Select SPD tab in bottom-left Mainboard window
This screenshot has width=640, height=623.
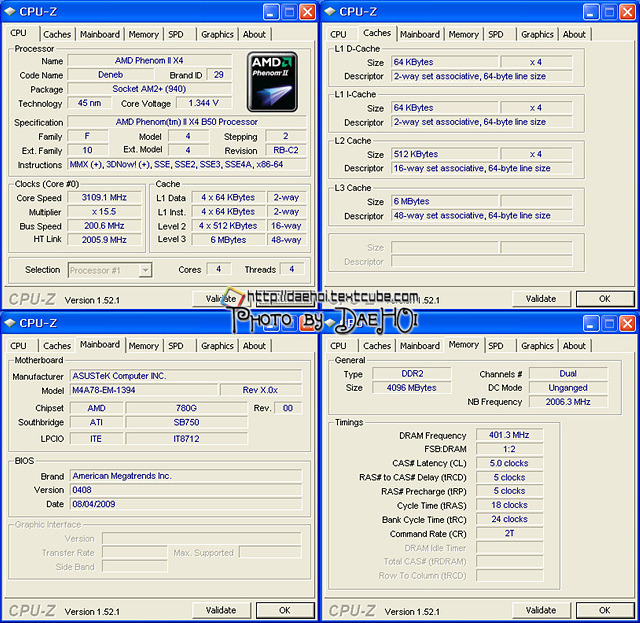pos(176,346)
